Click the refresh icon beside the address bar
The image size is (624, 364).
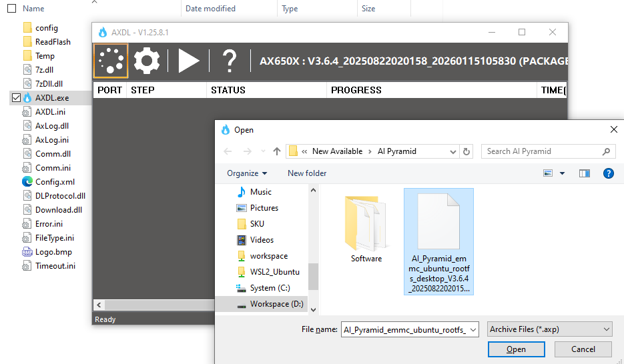coord(466,151)
